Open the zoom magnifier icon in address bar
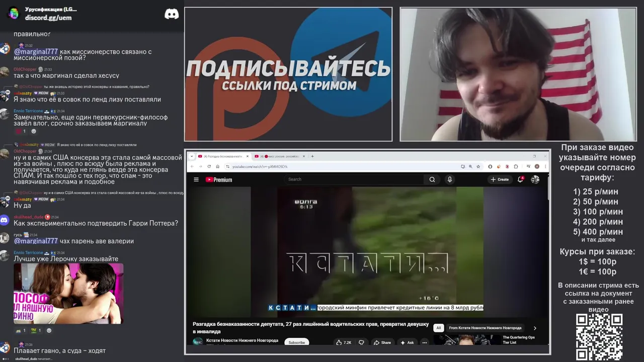This screenshot has width=644, height=362. click(470, 166)
